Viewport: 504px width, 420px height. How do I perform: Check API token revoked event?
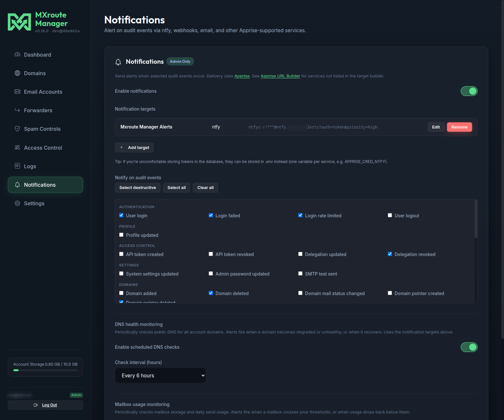click(211, 254)
